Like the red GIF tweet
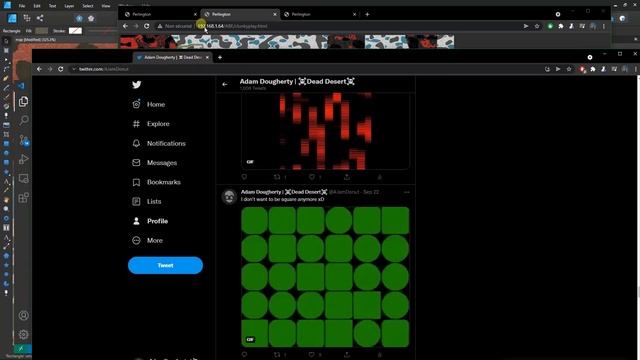The image size is (640, 360). point(312,177)
